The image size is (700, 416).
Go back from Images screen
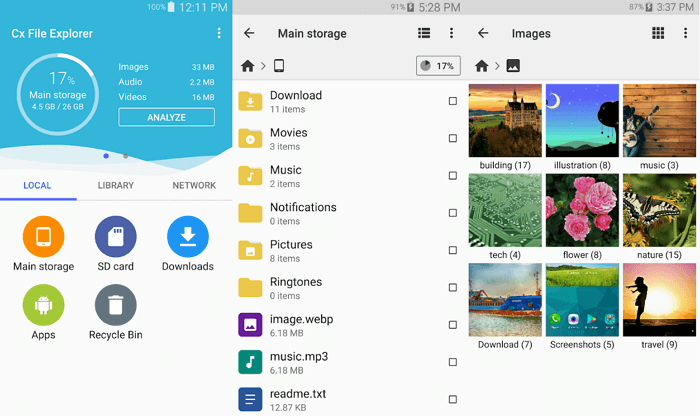(483, 33)
